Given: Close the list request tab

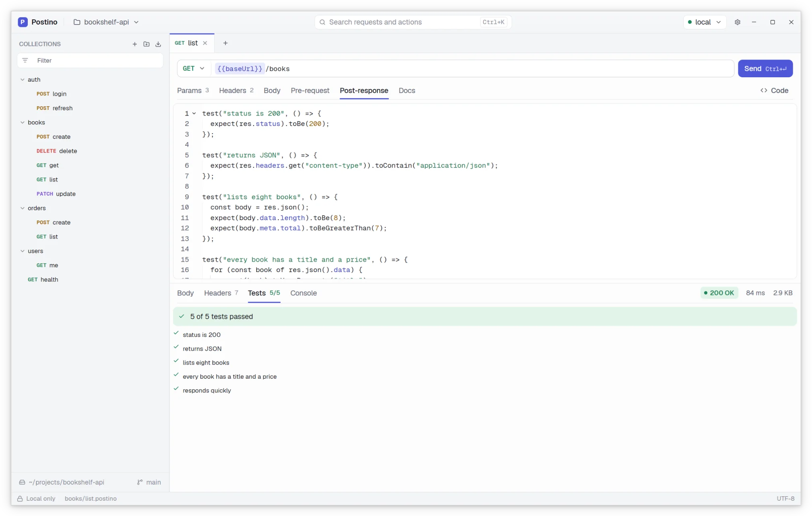Looking at the screenshot, I should pyautogui.click(x=205, y=43).
